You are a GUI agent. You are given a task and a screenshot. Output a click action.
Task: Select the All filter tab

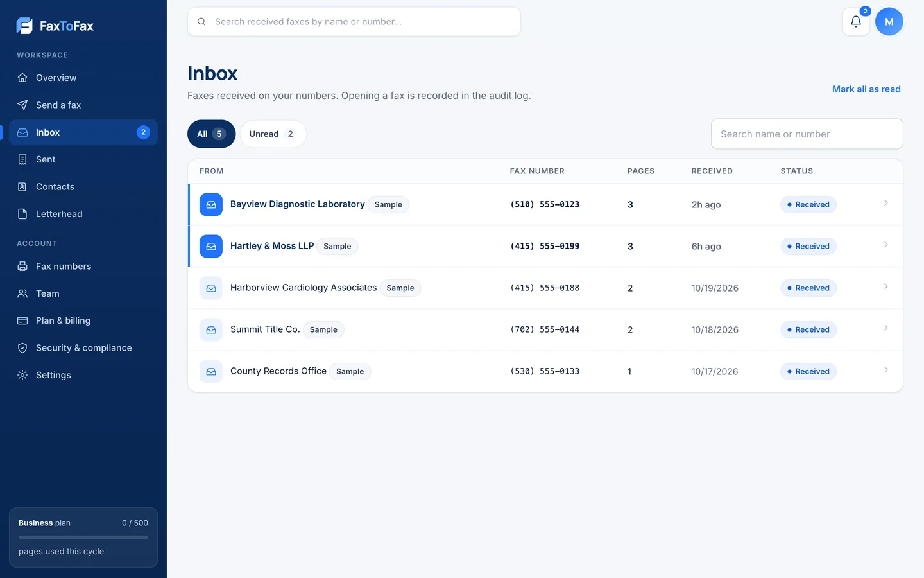point(211,134)
